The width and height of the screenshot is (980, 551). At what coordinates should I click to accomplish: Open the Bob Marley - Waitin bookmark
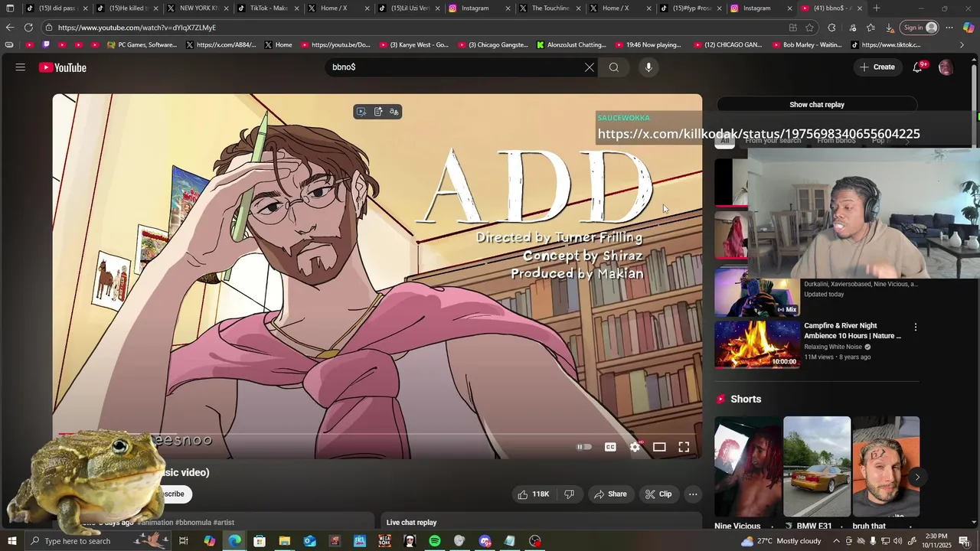click(807, 45)
